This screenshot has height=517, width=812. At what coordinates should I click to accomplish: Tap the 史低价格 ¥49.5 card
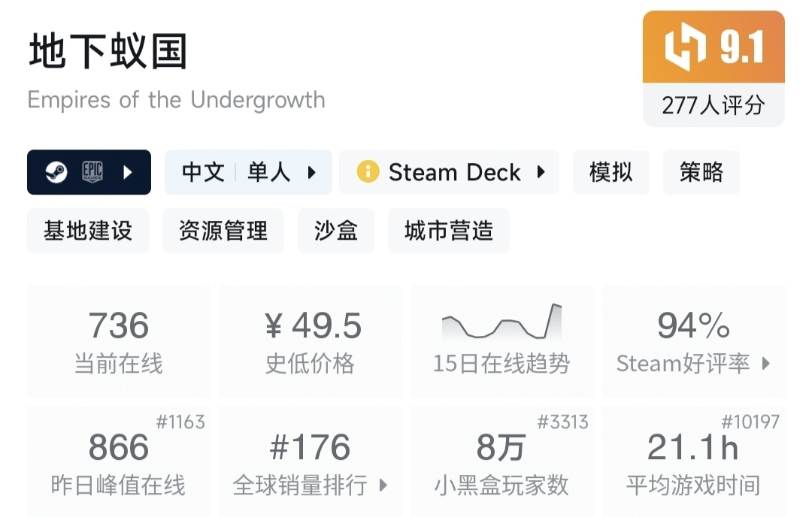tap(310, 340)
